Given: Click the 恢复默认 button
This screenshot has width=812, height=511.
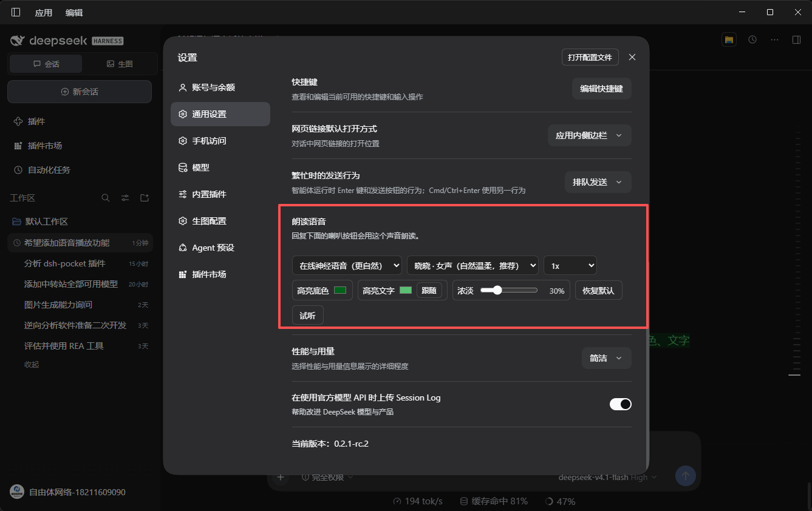Looking at the screenshot, I should point(599,291).
